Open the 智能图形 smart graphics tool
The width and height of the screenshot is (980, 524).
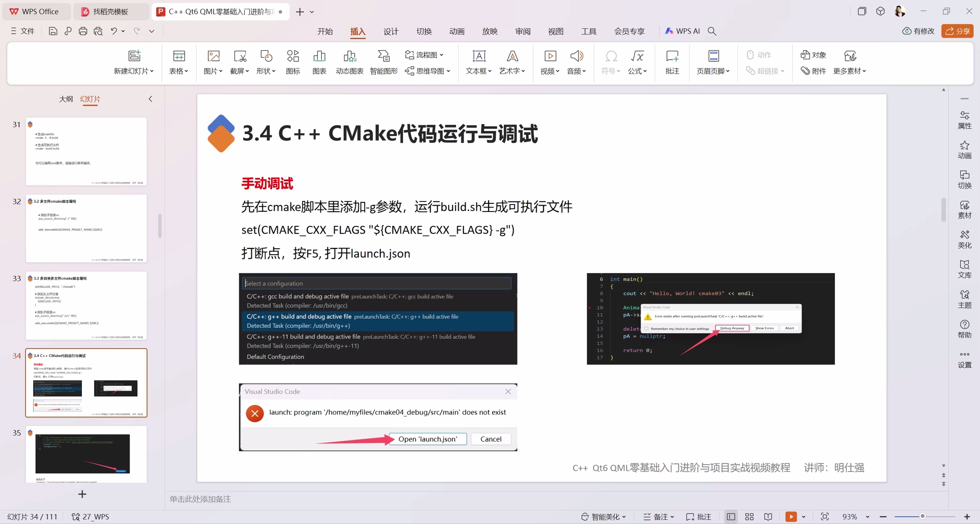pos(383,63)
